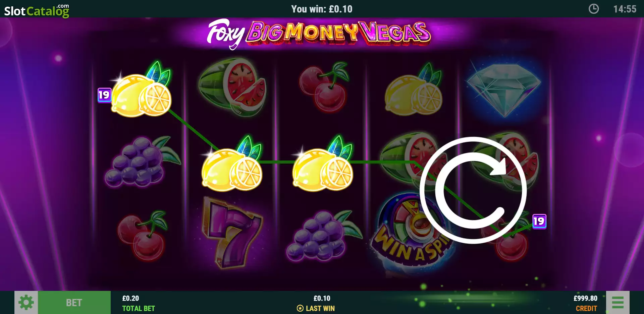Click the top-left lemon symbol
This screenshot has width=644, height=314.
point(142,90)
